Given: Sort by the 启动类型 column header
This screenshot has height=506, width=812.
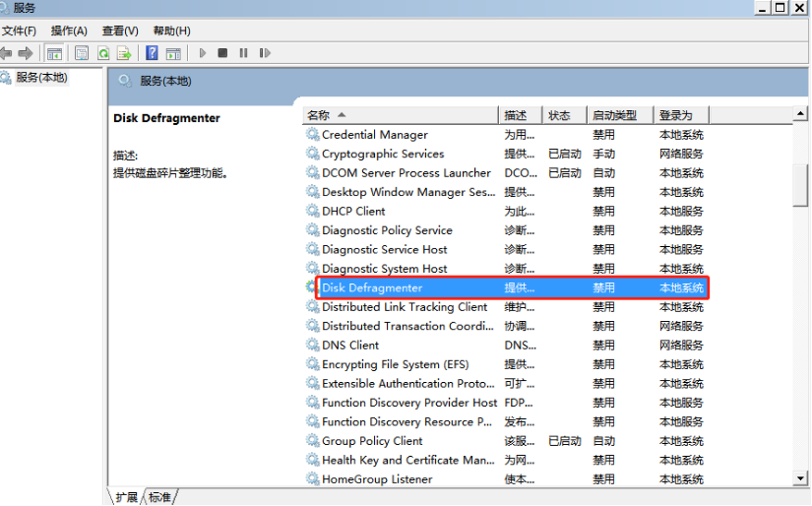Looking at the screenshot, I should pyautogui.click(x=614, y=115).
